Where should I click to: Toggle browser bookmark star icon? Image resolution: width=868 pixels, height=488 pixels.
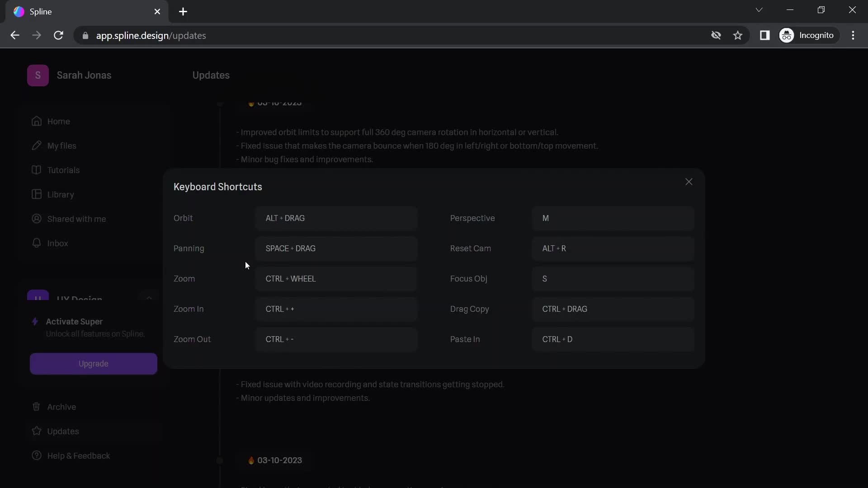click(x=738, y=35)
